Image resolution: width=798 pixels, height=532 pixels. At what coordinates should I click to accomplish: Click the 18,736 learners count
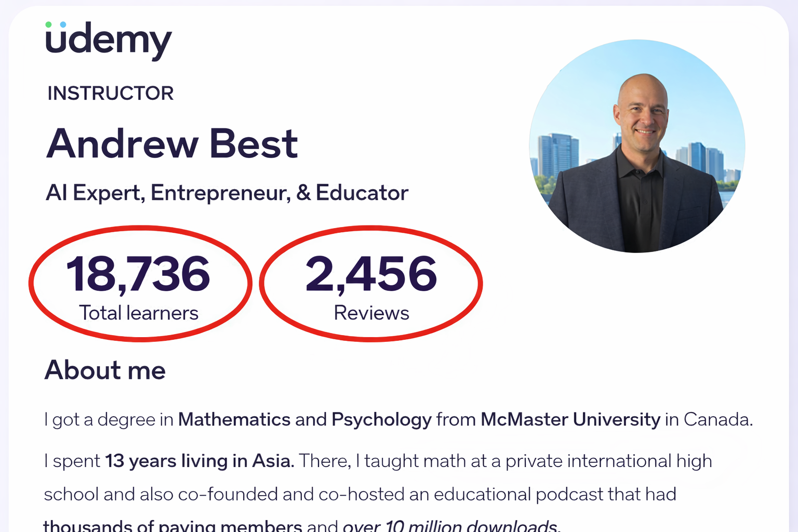tap(138, 273)
